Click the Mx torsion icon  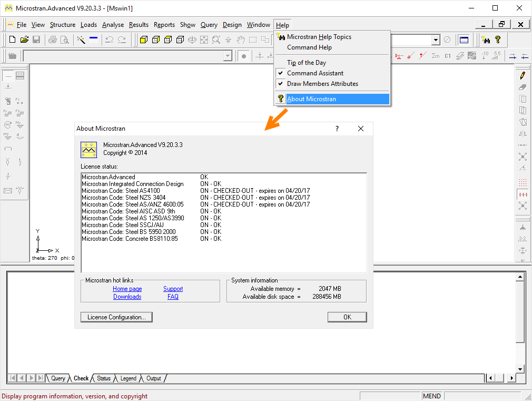(x=8, y=125)
